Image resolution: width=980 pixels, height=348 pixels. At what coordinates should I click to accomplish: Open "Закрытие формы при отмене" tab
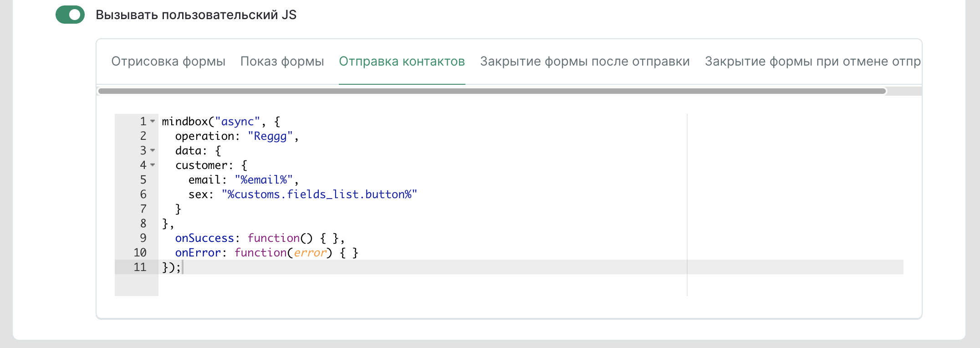tap(813, 61)
